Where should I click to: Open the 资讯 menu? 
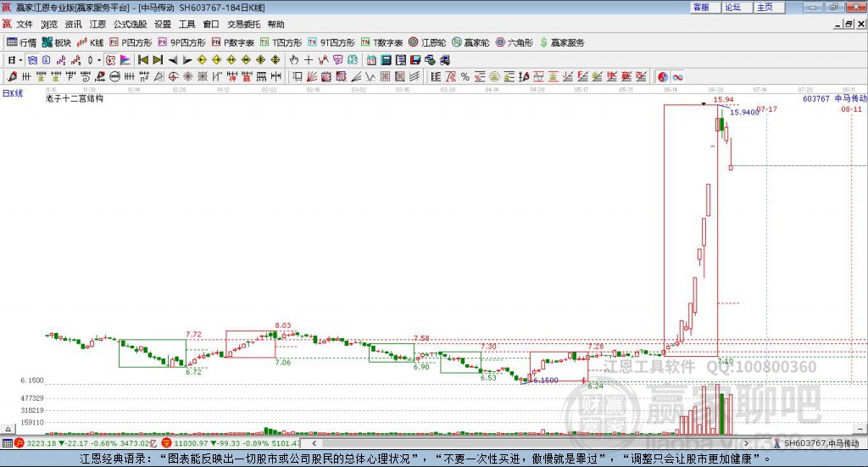pyautogui.click(x=73, y=25)
